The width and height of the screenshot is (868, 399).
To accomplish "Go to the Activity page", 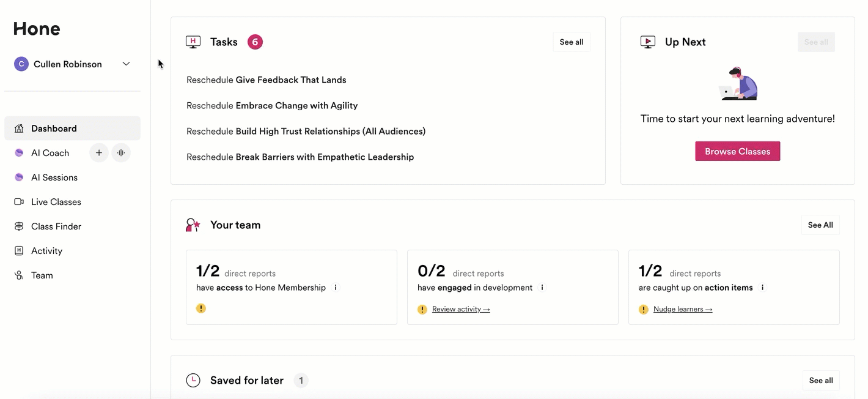I will pyautogui.click(x=46, y=251).
